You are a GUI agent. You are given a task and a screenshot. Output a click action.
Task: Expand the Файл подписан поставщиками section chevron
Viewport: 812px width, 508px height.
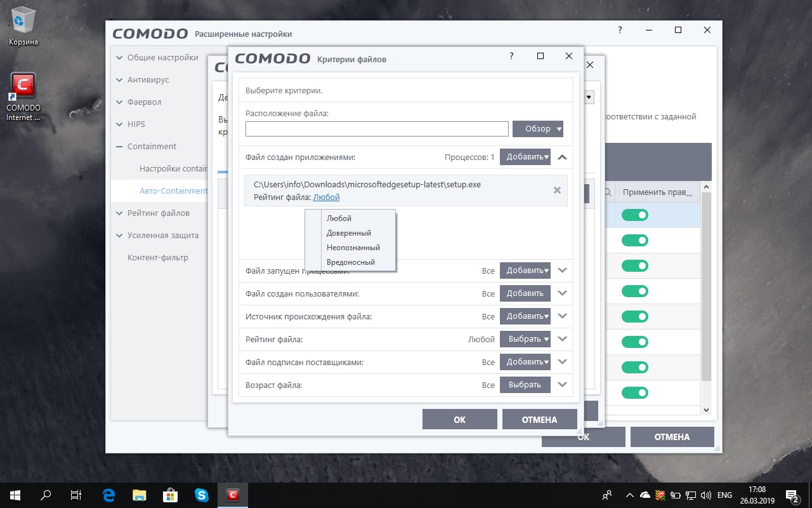562,362
